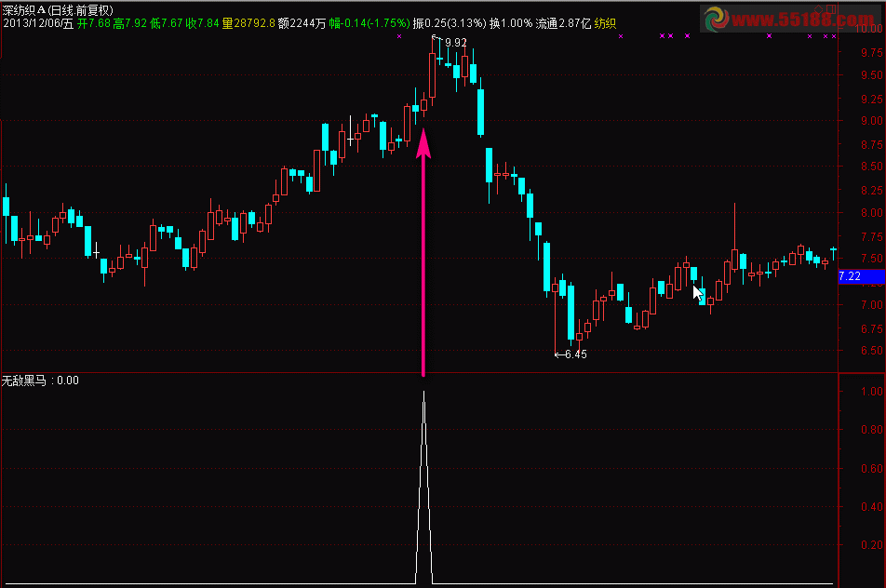
Task: Open the 纺织 sector link
Action: pos(605,23)
